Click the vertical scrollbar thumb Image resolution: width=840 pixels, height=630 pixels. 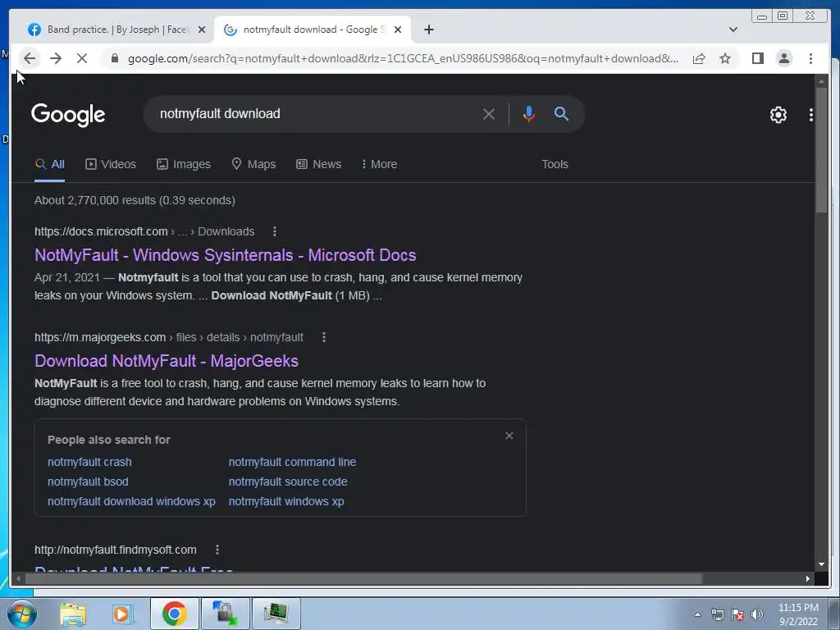(x=821, y=151)
